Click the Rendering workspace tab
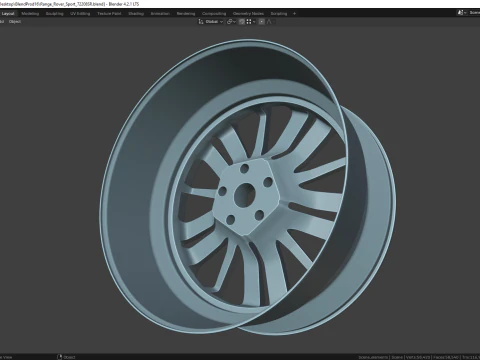The image size is (480, 360). pyautogui.click(x=186, y=14)
